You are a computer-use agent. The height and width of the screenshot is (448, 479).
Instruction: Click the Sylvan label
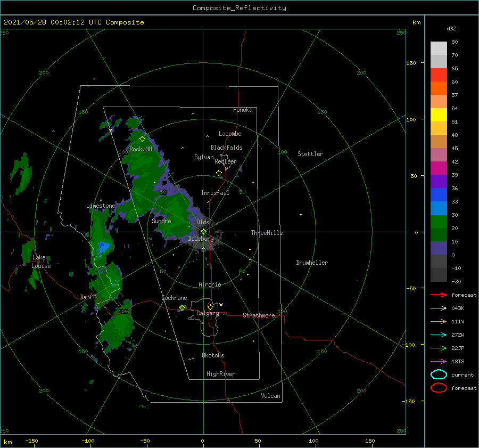tap(204, 157)
